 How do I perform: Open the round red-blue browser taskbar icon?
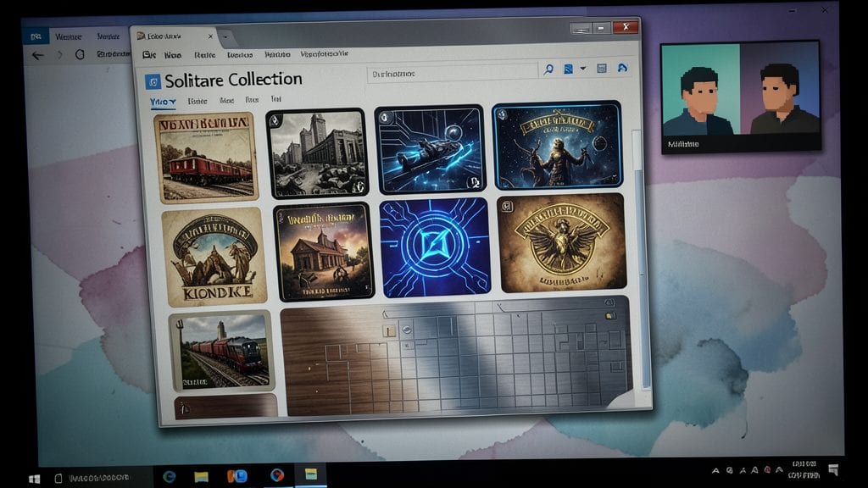tap(277, 474)
